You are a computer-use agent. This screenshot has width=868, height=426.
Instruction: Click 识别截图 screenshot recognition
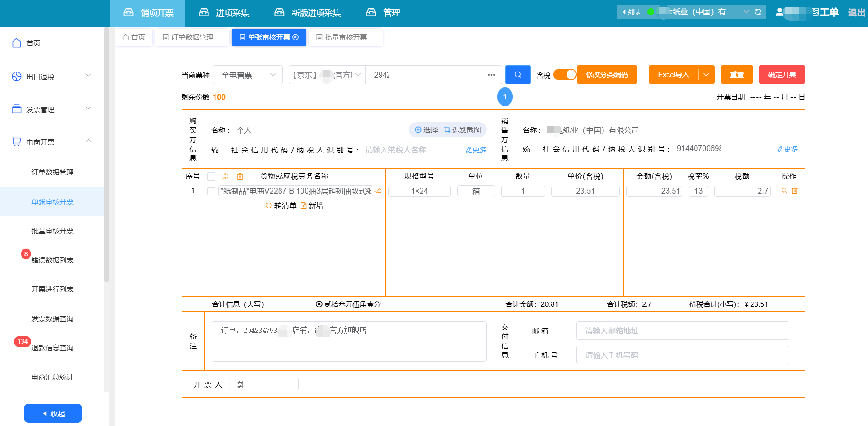(x=462, y=130)
